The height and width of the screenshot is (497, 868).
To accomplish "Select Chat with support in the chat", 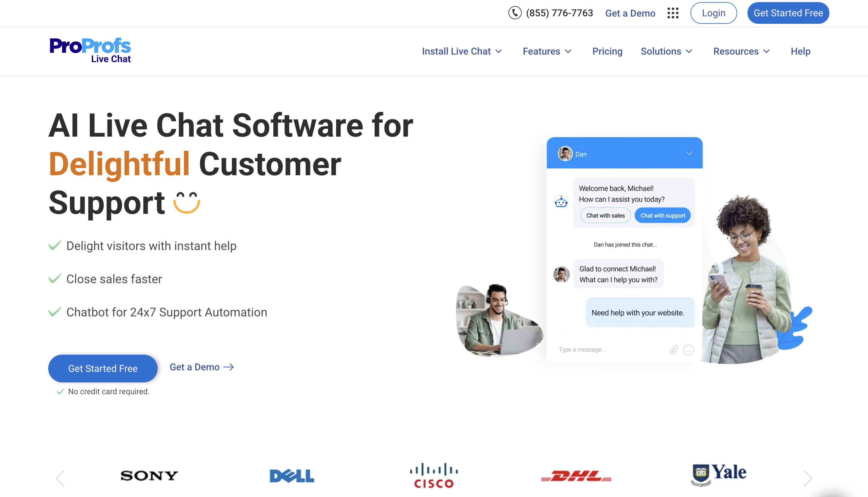I will (663, 215).
